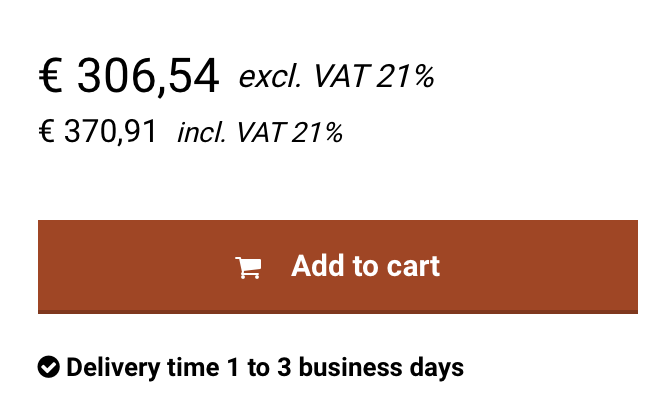Click the delivery checkmark circle icon

click(48, 367)
